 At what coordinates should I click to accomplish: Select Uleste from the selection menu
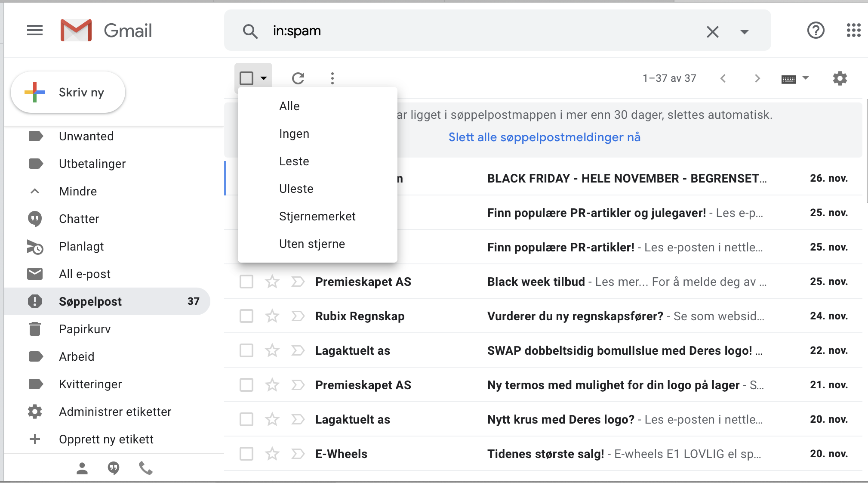coord(296,188)
